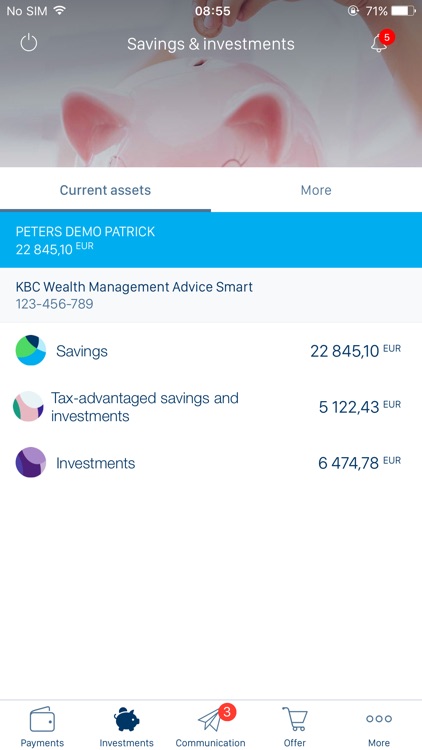Open the Payments wallet icon
The width and height of the screenshot is (422, 750).
pyautogui.click(x=42, y=719)
